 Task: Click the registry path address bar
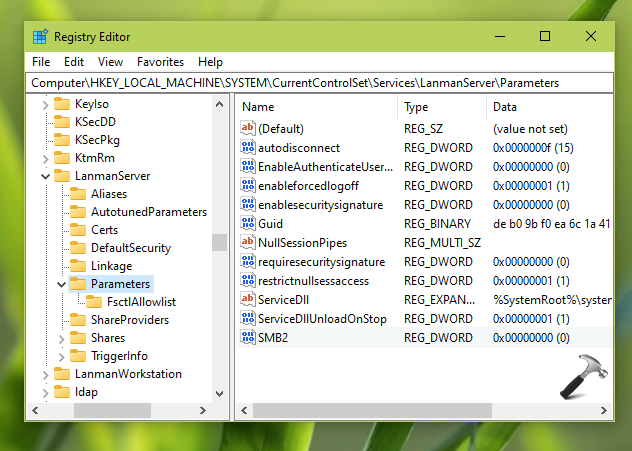click(319, 83)
